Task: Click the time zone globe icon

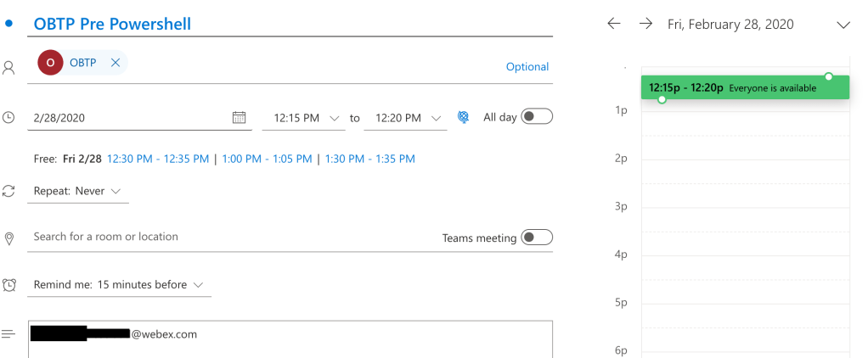Action: coord(463,118)
